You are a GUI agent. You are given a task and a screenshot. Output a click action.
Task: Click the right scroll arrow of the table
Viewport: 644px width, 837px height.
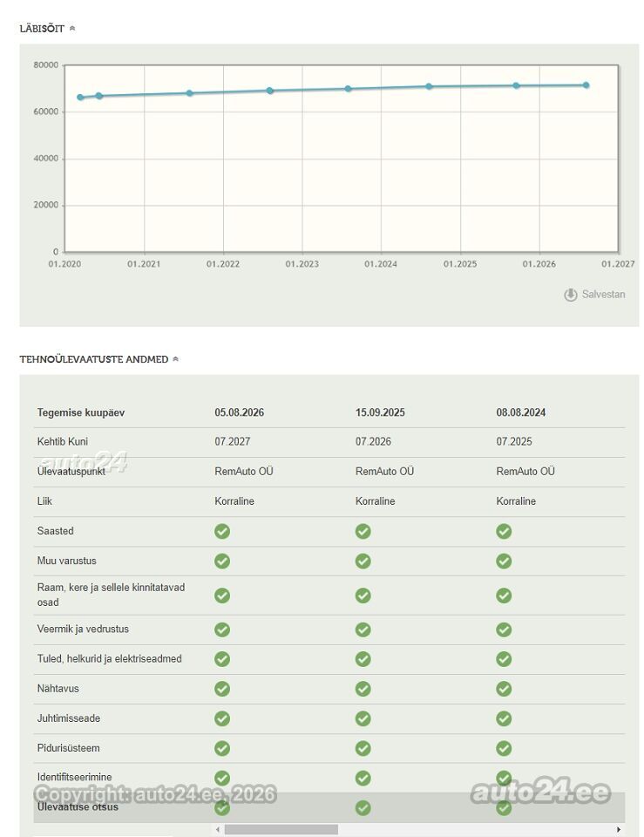click(619, 829)
